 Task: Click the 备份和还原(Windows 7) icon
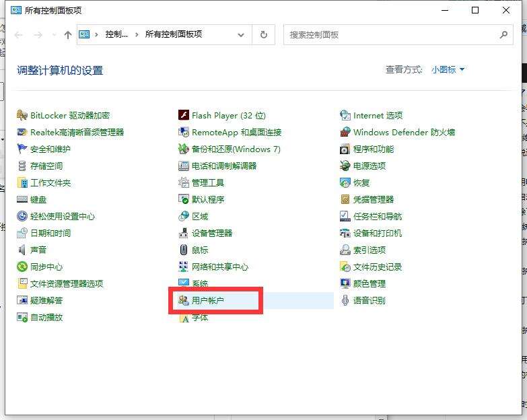(x=184, y=149)
